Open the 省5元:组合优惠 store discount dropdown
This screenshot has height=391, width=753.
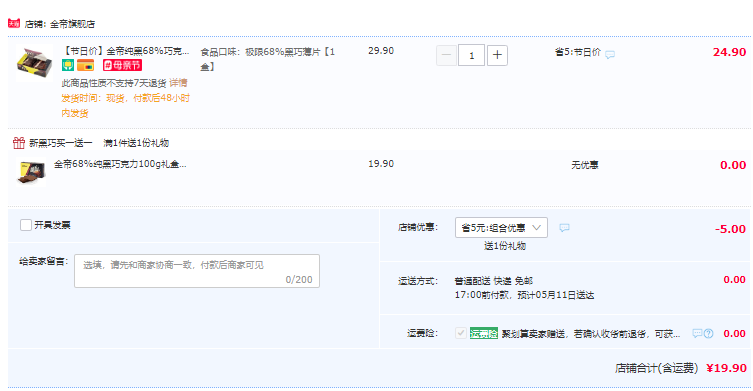(501, 228)
